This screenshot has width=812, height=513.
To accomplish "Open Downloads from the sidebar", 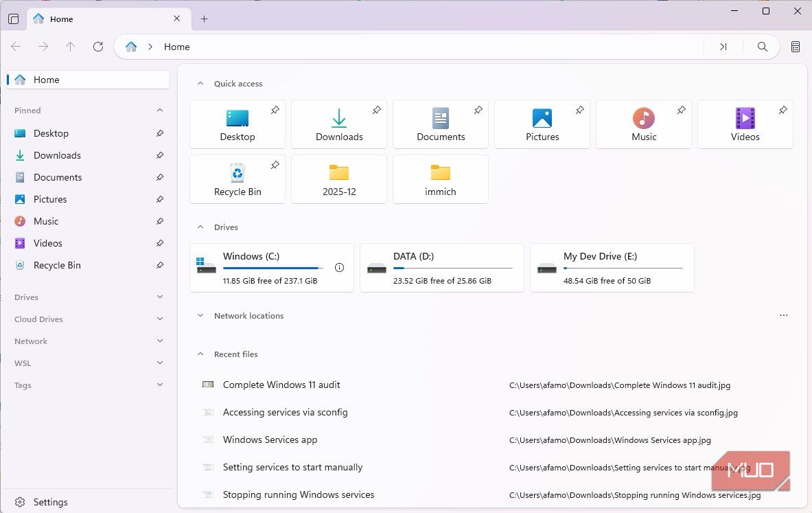I will [88, 155].
